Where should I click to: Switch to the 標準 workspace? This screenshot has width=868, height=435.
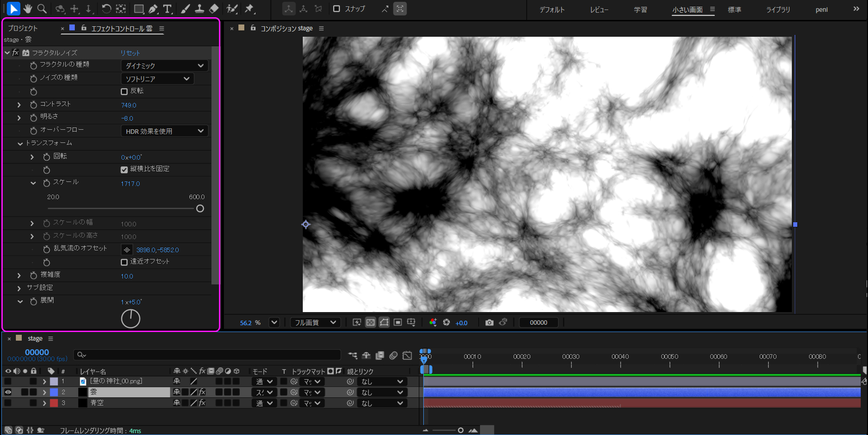(734, 10)
